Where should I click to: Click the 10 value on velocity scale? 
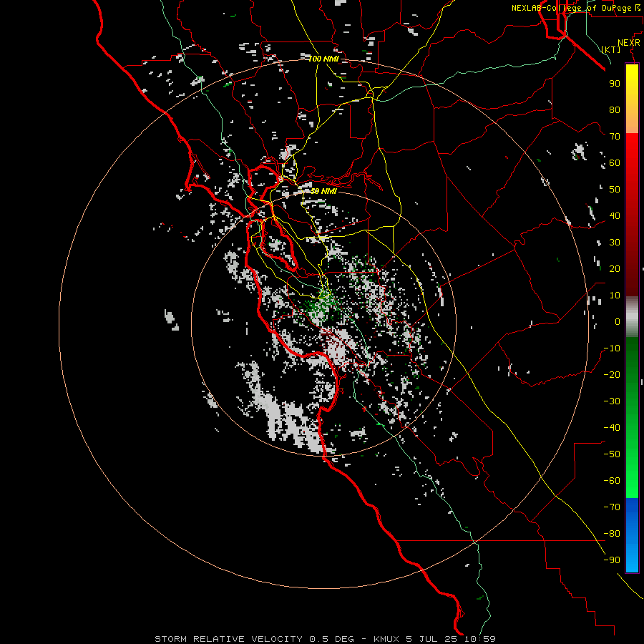coord(615,296)
